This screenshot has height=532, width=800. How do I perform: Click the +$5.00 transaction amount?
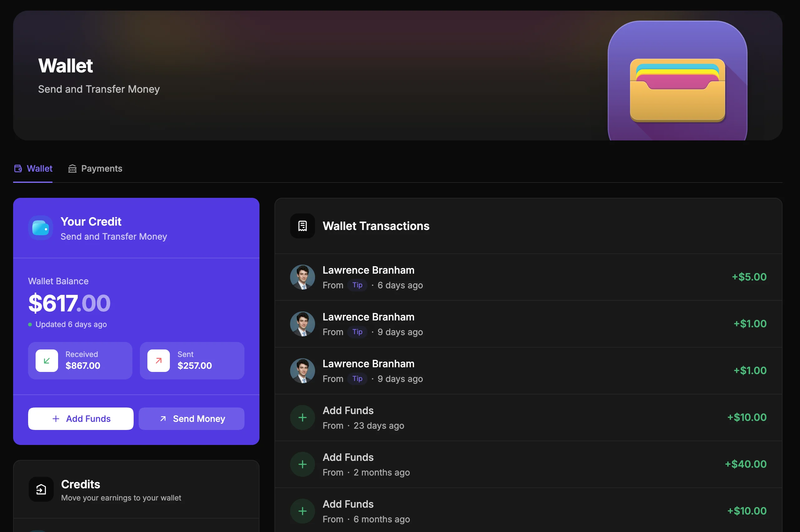749,277
